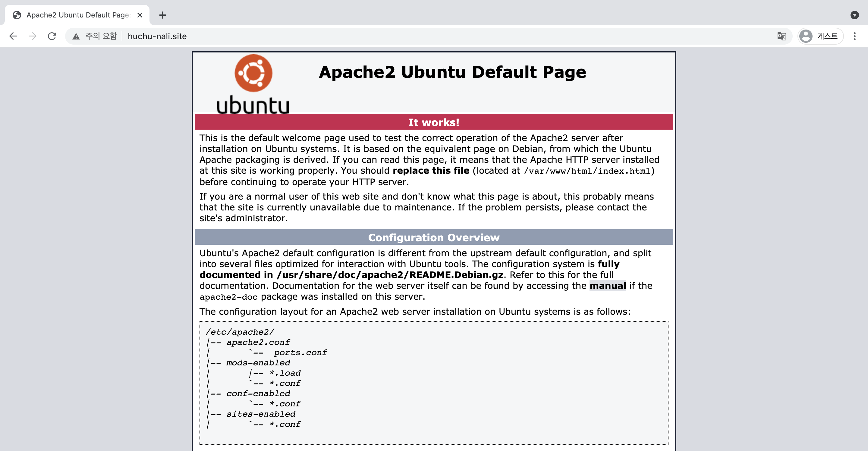Click inside the /etc/apache2/ config tree box

tap(434, 383)
